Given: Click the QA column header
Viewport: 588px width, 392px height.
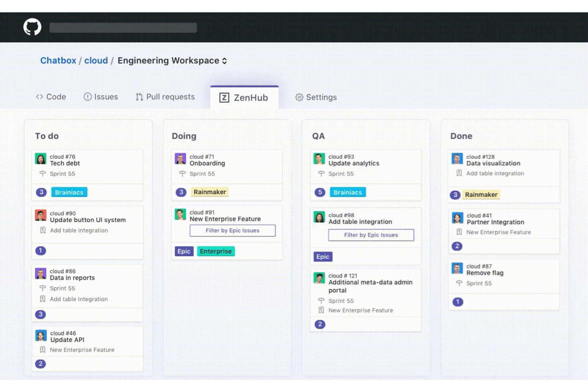Looking at the screenshot, I should click(x=319, y=136).
